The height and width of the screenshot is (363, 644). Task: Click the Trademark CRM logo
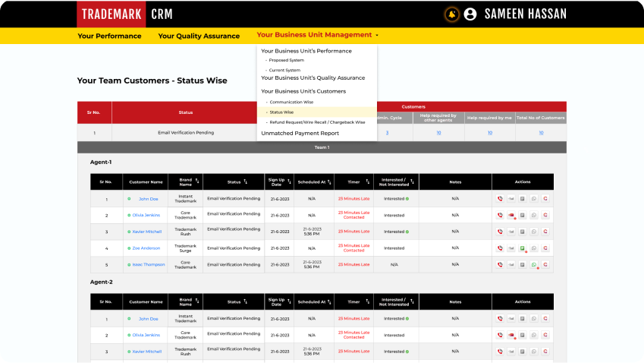128,14
